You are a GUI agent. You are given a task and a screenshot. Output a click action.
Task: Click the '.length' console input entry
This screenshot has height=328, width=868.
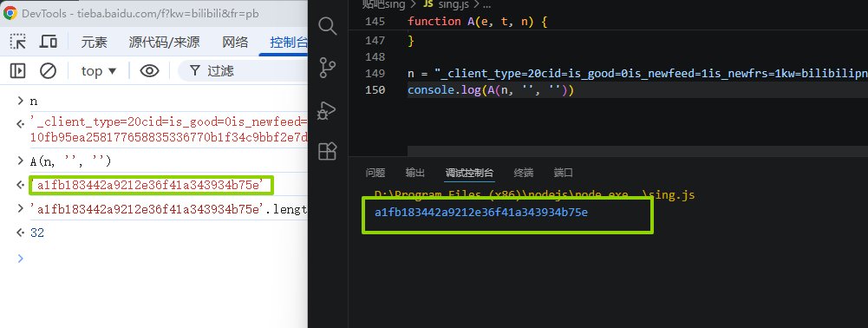(169, 209)
